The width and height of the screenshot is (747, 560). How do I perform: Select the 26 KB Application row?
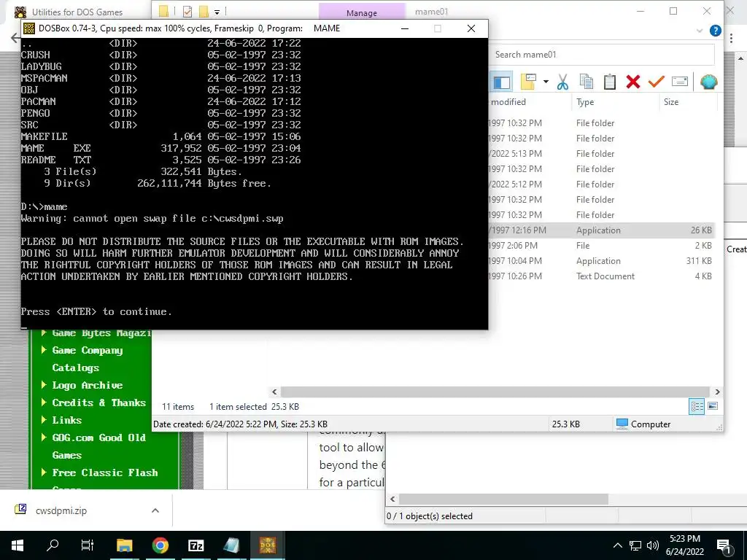coord(602,230)
